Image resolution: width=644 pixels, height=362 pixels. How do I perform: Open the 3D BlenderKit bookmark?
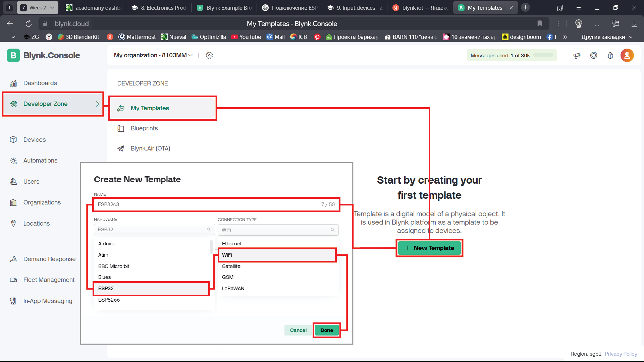pyautogui.click(x=78, y=37)
